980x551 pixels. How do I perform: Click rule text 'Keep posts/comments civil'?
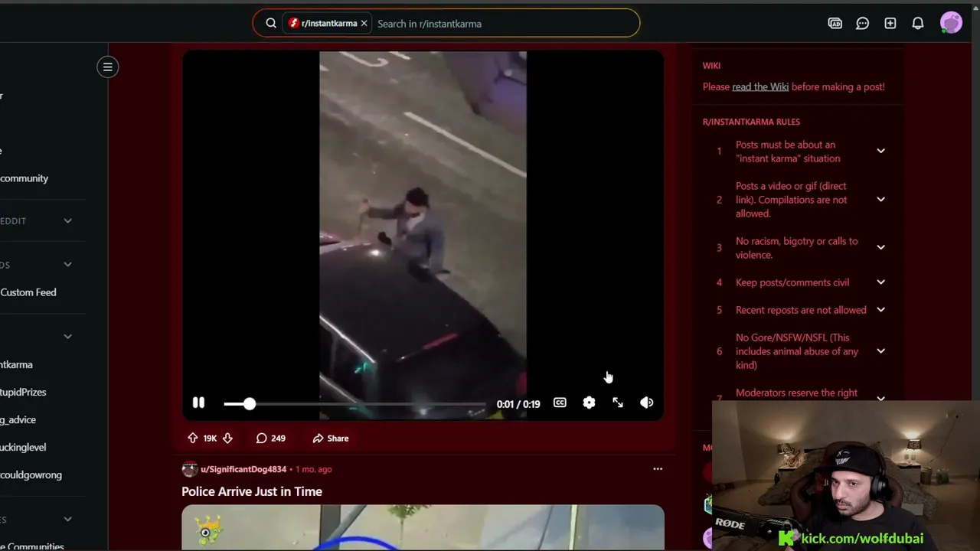point(792,282)
